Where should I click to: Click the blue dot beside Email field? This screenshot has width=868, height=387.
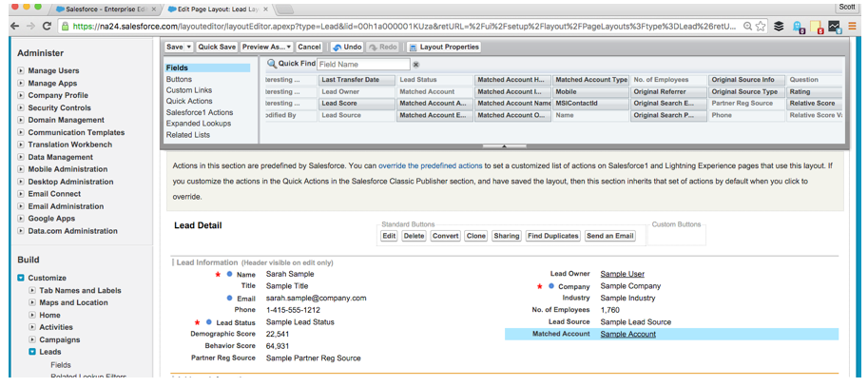click(x=229, y=299)
